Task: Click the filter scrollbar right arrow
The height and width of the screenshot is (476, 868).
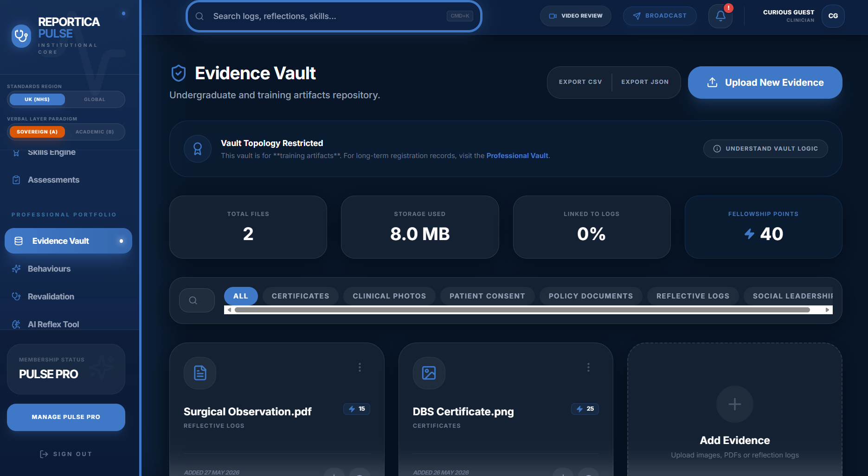Action: tap(827, 310)
